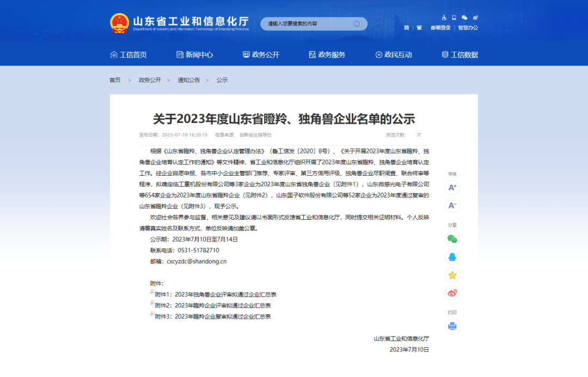
Task: Open the 政务服务 navigation menu
Action: [328, 55]
